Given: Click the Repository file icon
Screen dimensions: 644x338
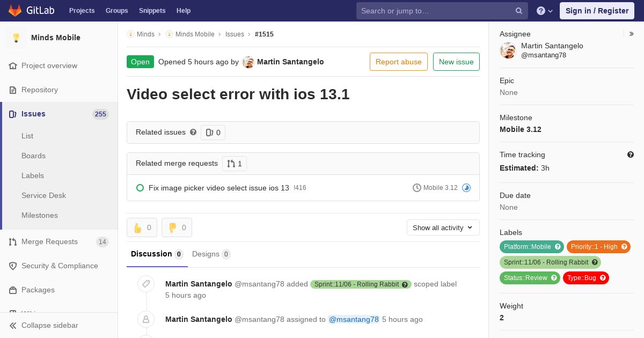Looking at the screenshot, I should click(13, 90).
